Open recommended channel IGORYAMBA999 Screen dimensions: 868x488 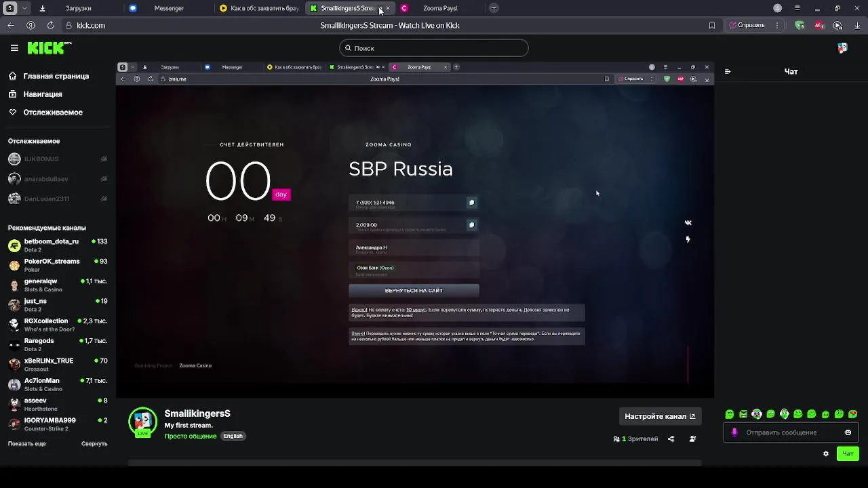(x=58, y=424)
